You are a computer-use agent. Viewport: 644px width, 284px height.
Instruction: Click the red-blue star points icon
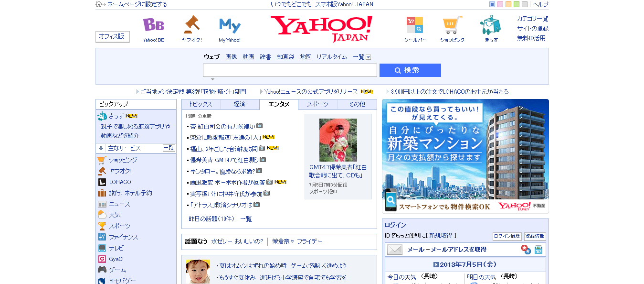tap(526, 250)
